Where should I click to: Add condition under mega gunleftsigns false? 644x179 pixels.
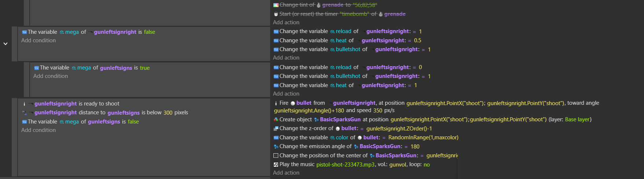pyautogui.click(x=38, y=130)
